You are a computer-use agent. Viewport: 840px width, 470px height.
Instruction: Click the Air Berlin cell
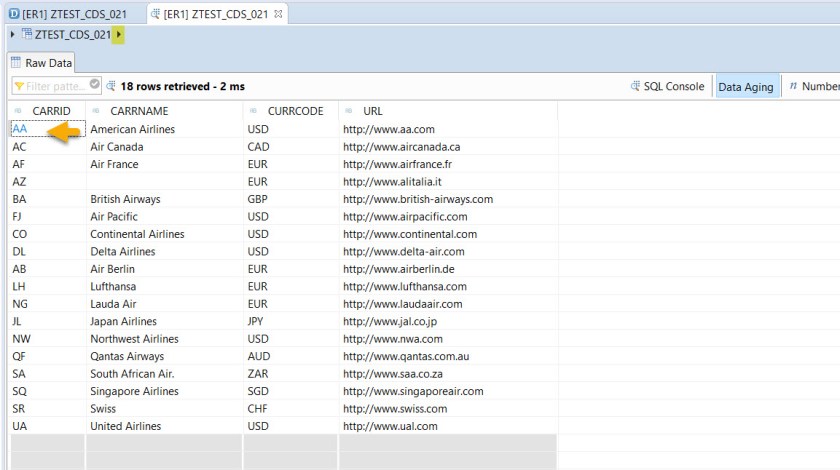pos(164,269)
